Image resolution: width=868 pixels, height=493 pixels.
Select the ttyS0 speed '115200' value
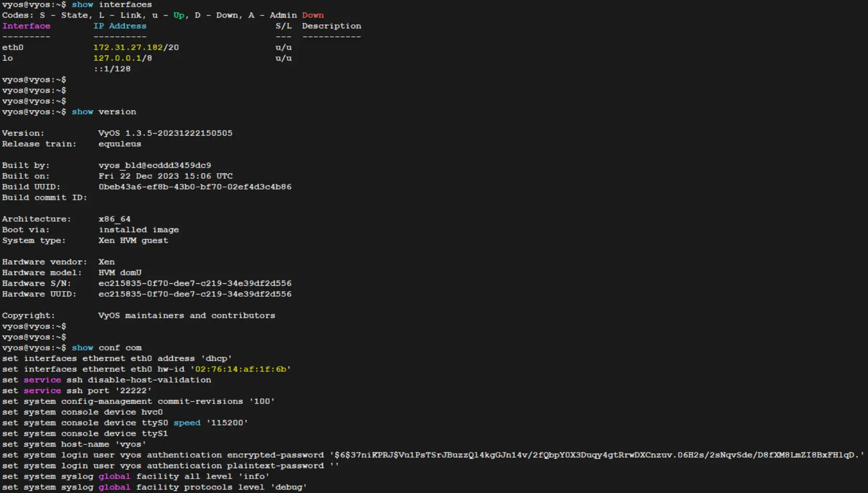pyautogui.click(x=227, y=423)
